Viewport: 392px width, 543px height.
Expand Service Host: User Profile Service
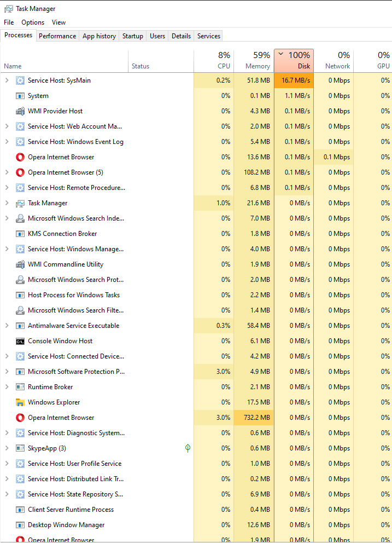point(7,463)
